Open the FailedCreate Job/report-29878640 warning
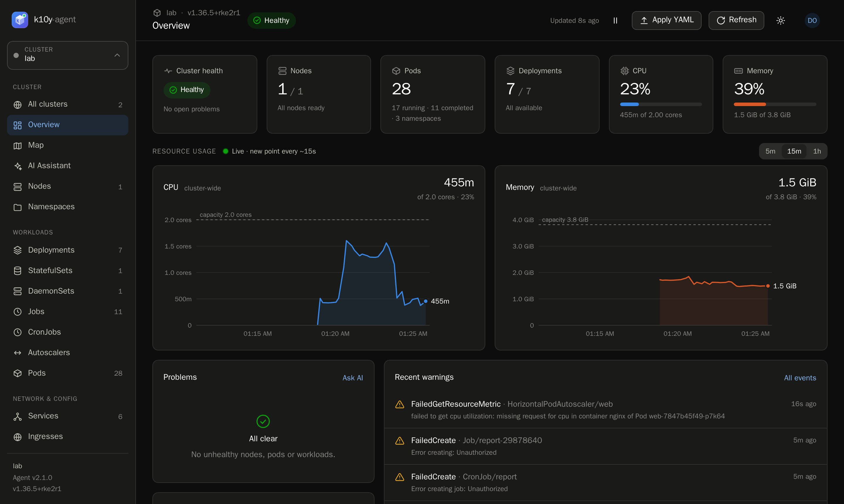844x504 pixels. click(605, 446)
